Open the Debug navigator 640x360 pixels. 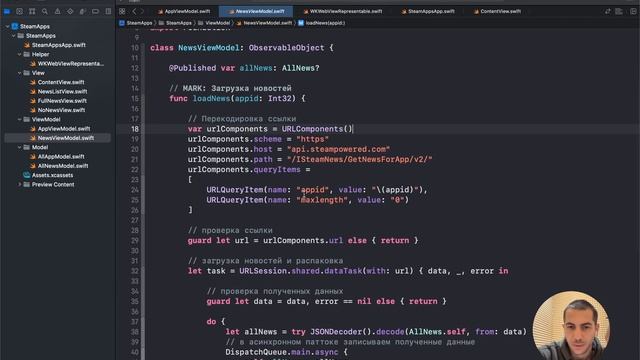tap(83, 11)
